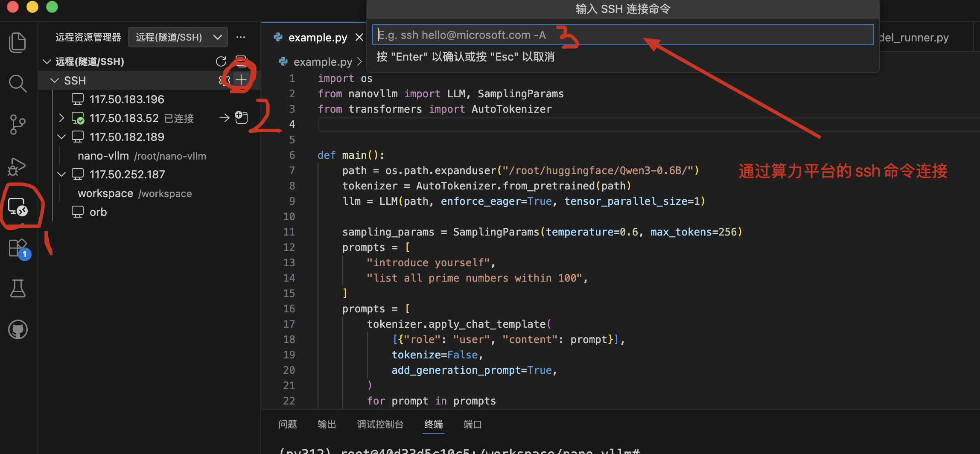Open the Source Control view
The width and height of the screenshot is (980, 454).
click(17, 125)
